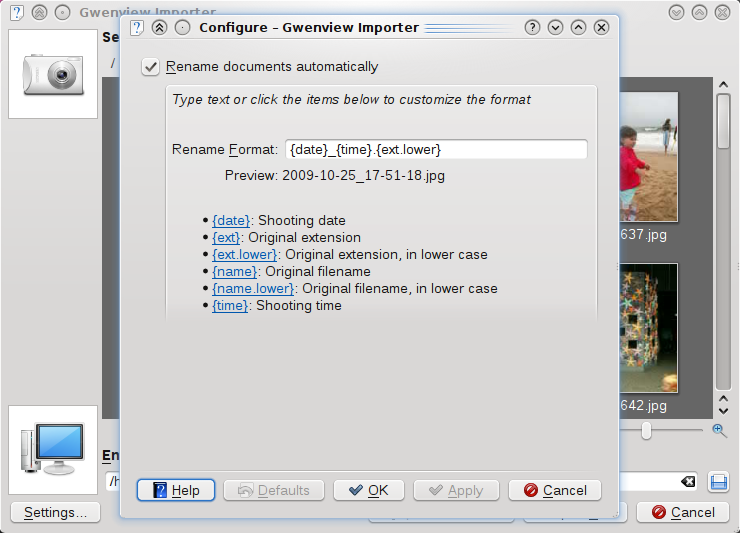The image size is (740, 533).
Task: Insert the {date} placeholder link
Action: (231, 220)
